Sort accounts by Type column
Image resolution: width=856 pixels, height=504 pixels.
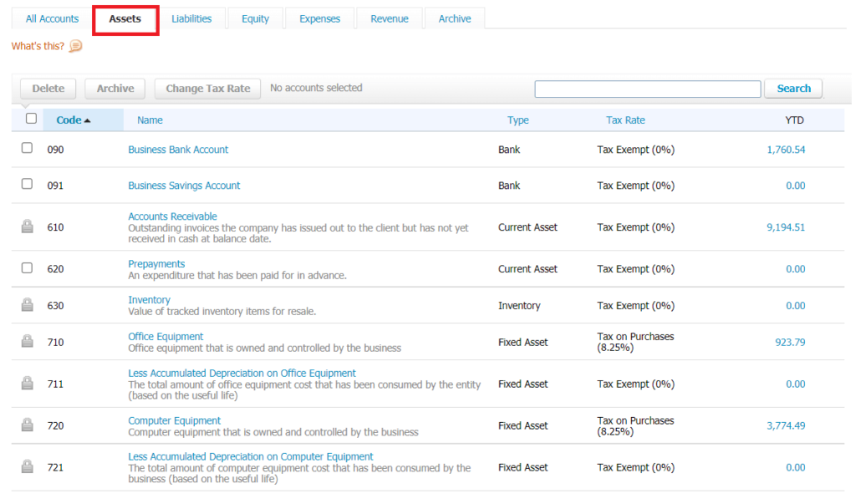point(517,120)
